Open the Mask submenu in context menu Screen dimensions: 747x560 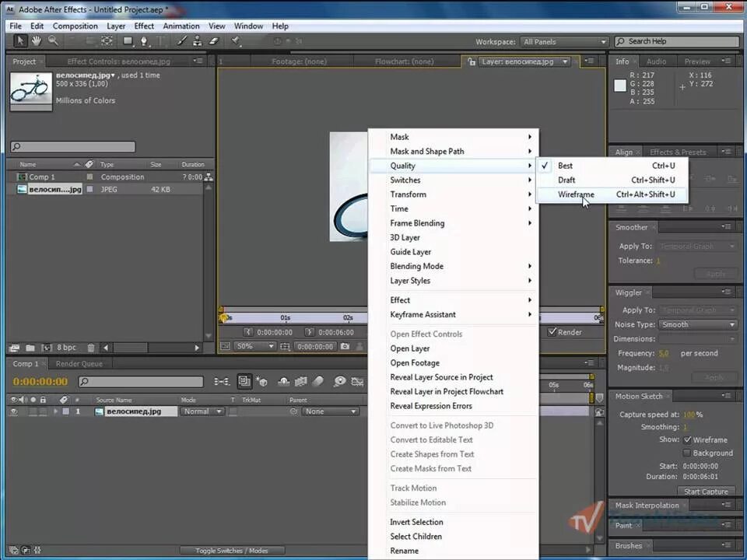point(454,137)
